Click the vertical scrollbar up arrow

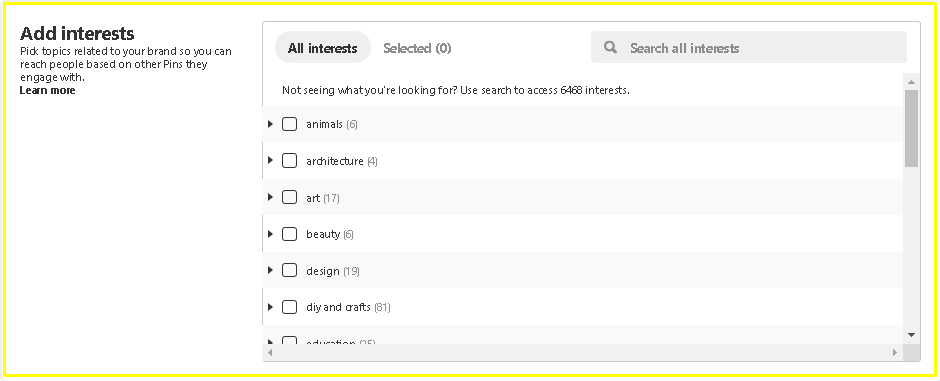tap(911, 82)
